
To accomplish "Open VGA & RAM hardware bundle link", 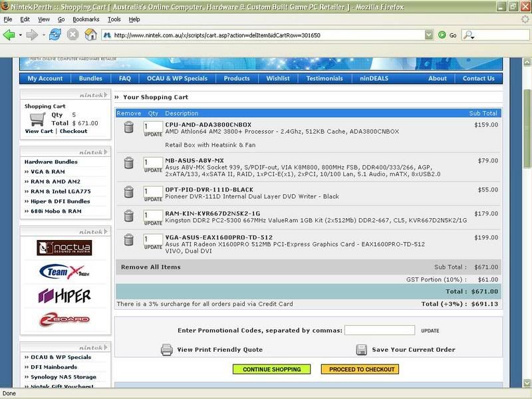I will click(x=47, y=172).
